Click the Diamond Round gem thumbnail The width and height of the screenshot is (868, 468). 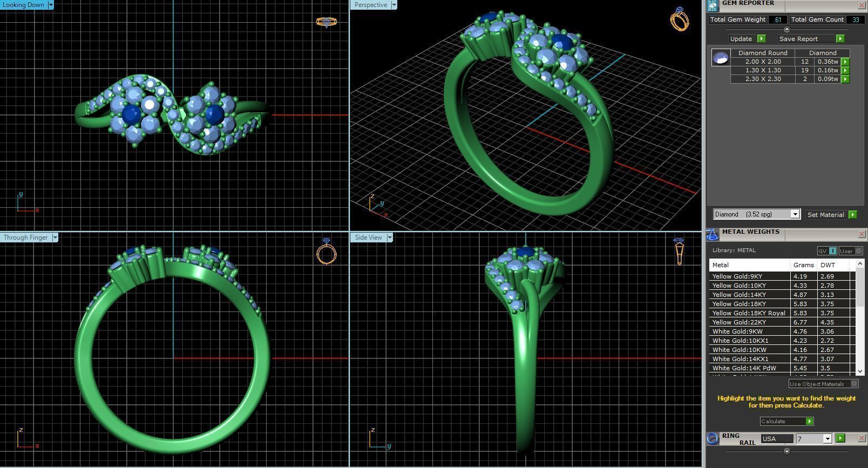pyautogui.click(x=721, y=57)
